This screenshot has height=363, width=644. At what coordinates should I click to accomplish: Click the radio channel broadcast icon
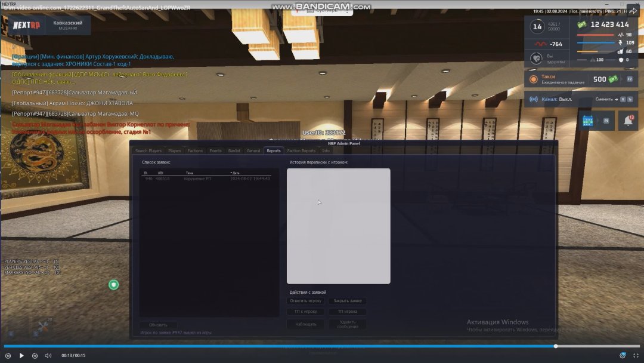click(533, 99)
